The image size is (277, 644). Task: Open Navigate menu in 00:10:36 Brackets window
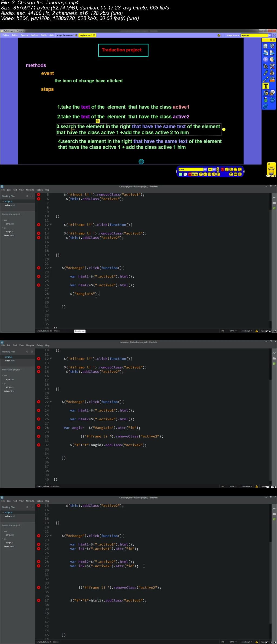pos(30,345)
